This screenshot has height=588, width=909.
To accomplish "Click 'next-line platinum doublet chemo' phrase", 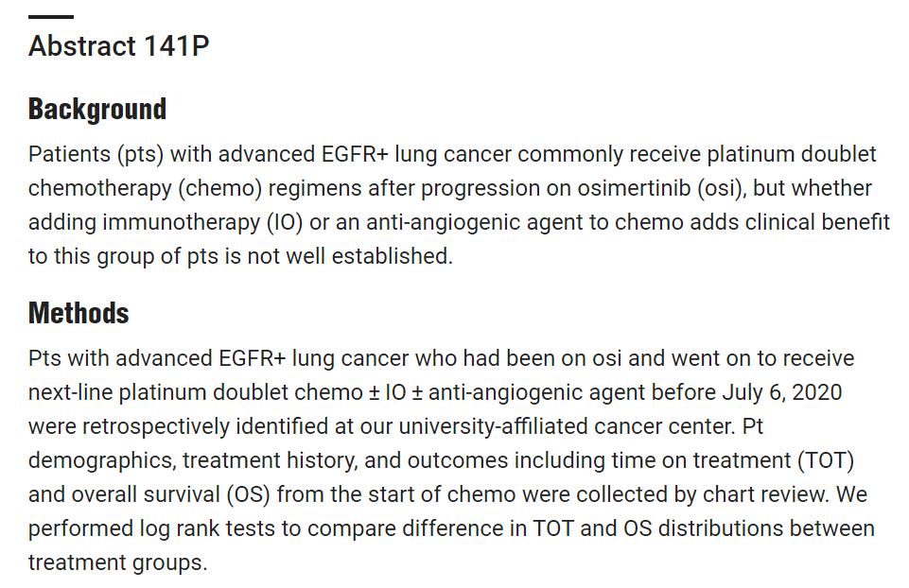I will click(x=196, y=392).
